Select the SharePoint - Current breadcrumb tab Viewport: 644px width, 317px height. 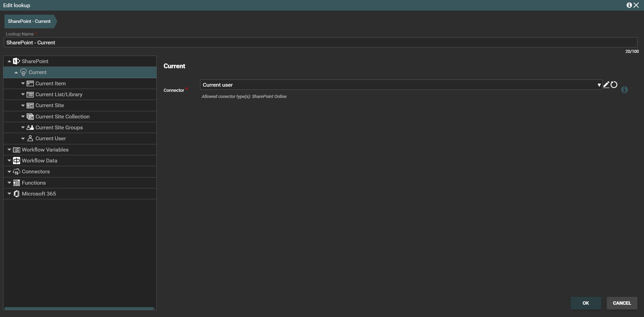(x=29, y=21)
